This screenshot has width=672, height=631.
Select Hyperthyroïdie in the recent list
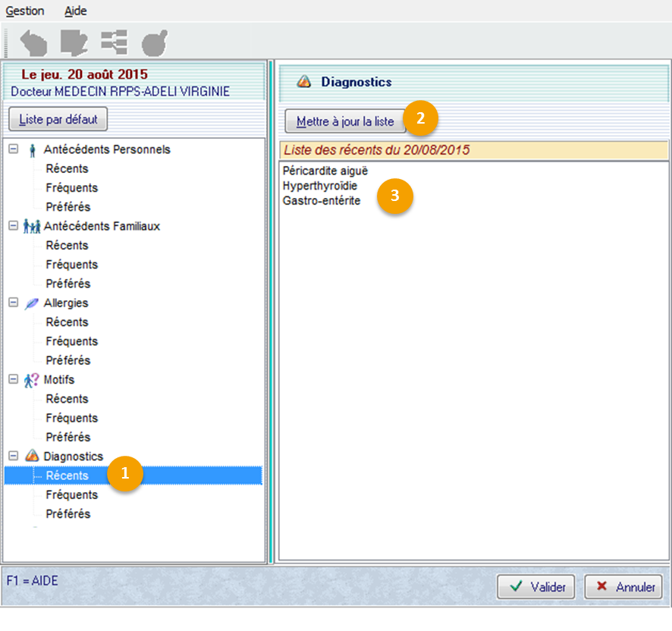point(319,186)
